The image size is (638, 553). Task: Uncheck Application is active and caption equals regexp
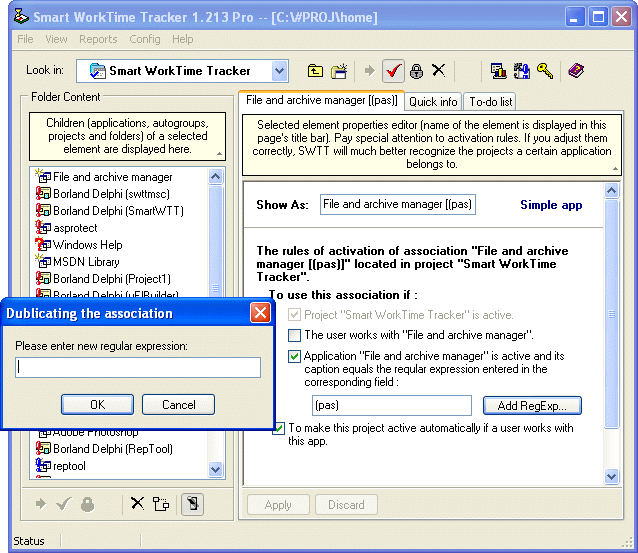point(294,356)
